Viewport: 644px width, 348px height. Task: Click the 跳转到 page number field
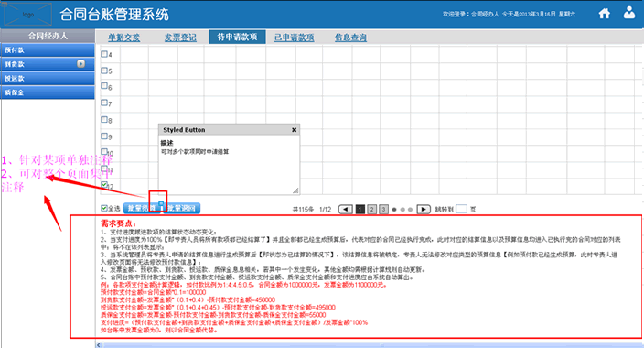[x=462, y=209]
